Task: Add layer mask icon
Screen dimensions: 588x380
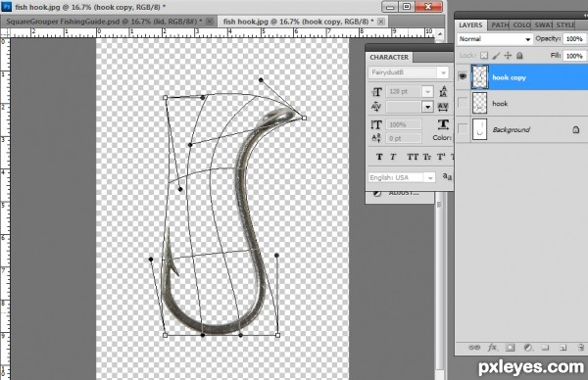Action: (x=510, y=348)
